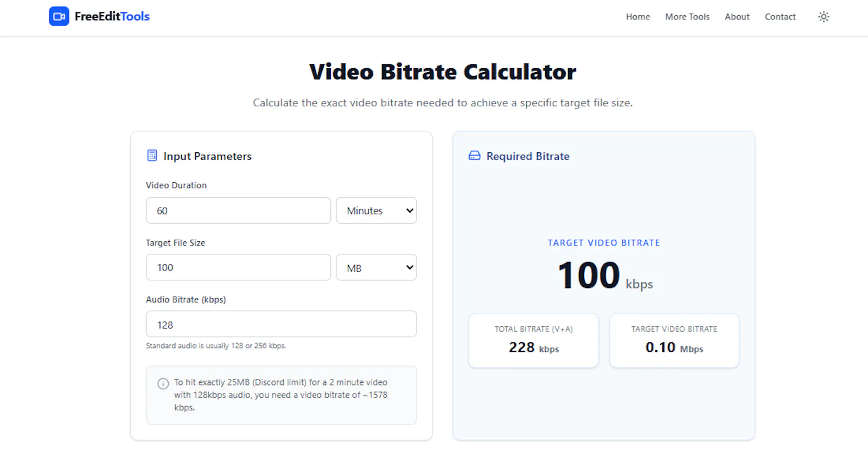Click the 0.10 Mbps bitrate value

[674, 347]
